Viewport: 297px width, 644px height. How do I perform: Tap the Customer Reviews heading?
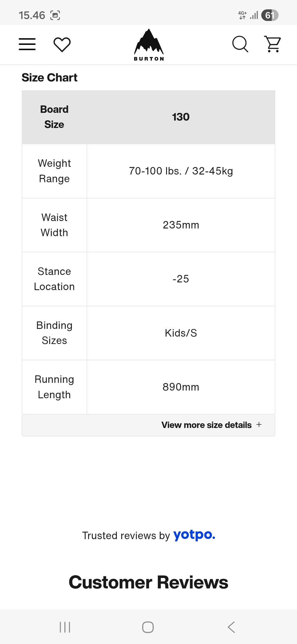click(148, 582)
